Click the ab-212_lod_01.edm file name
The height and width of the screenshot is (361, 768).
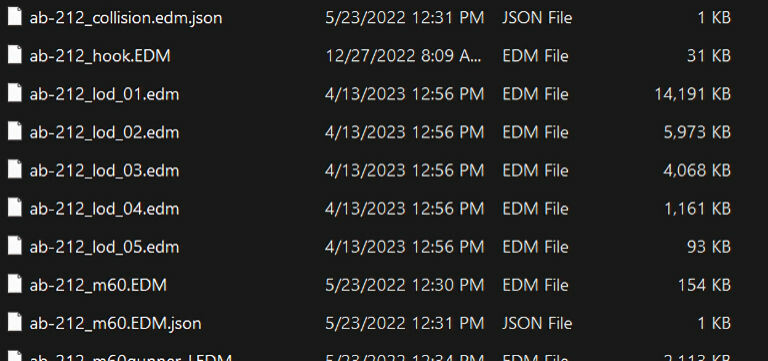(x=104, y=94)
